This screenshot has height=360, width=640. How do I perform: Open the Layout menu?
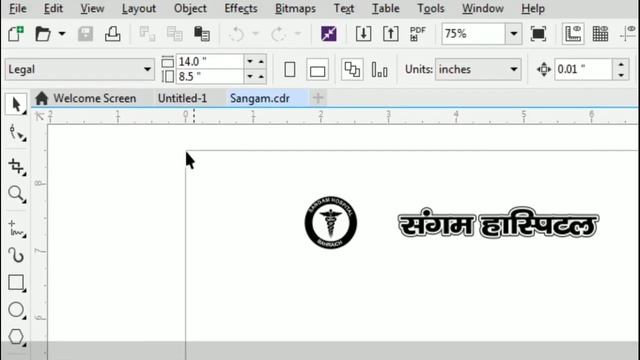139,9
